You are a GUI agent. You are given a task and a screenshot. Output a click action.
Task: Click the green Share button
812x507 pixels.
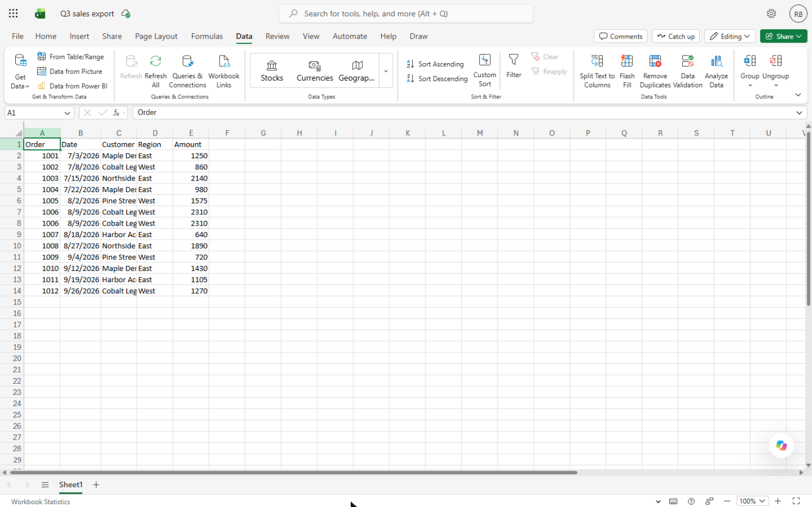(x=783, y=36)
